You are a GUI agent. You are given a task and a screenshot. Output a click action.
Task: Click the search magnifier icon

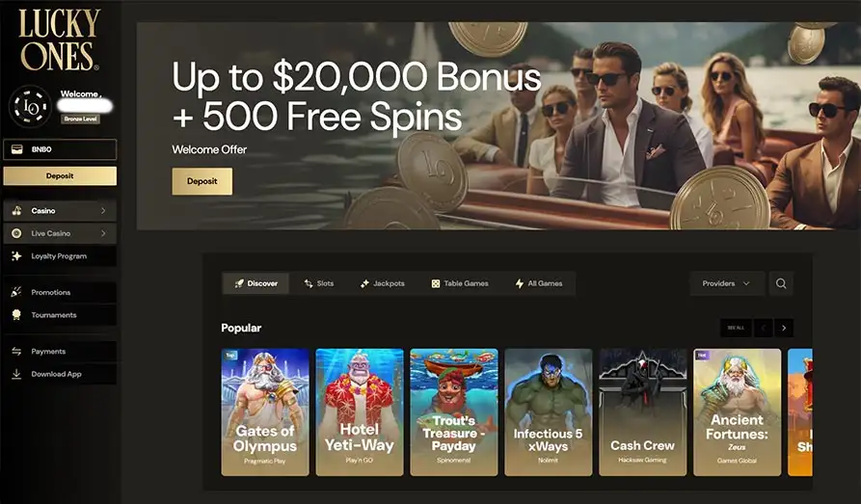pos(781,284)
